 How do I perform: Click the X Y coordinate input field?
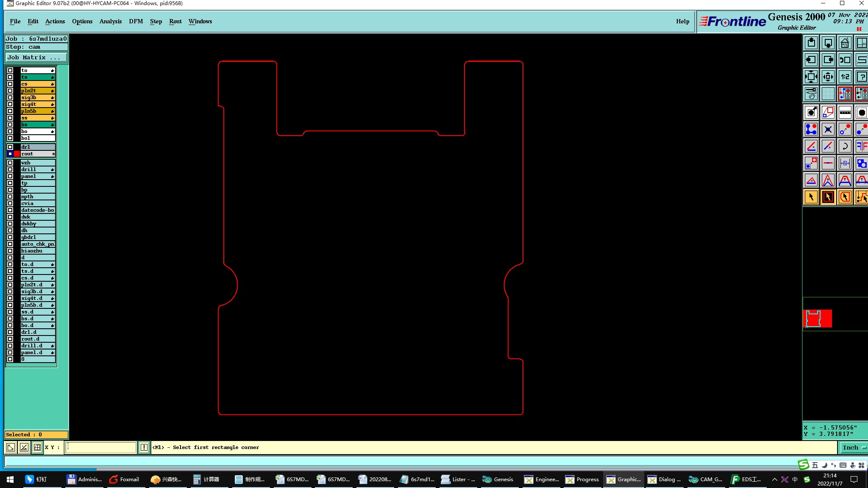[x=101, y=447]
